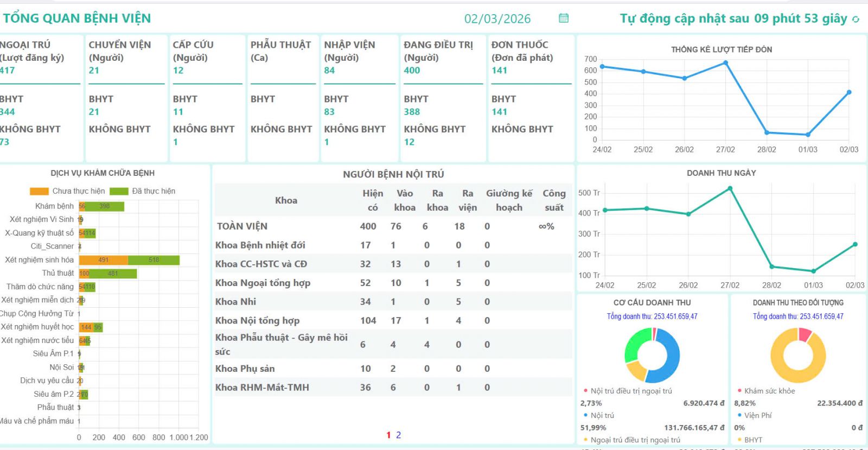Click the orange "Xét nghiệm sinh hóa" bar segment
This screenshot has width=868, height=450.
(x=103, y=260)
